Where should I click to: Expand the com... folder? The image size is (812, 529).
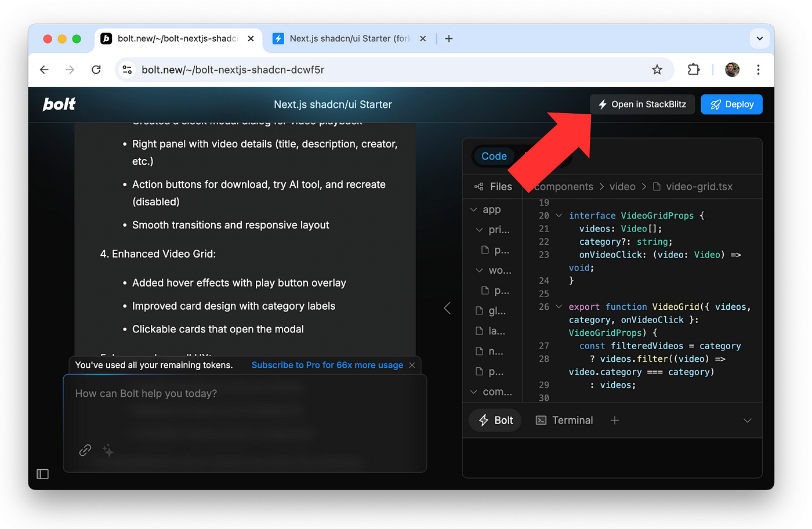coord(491,392)
